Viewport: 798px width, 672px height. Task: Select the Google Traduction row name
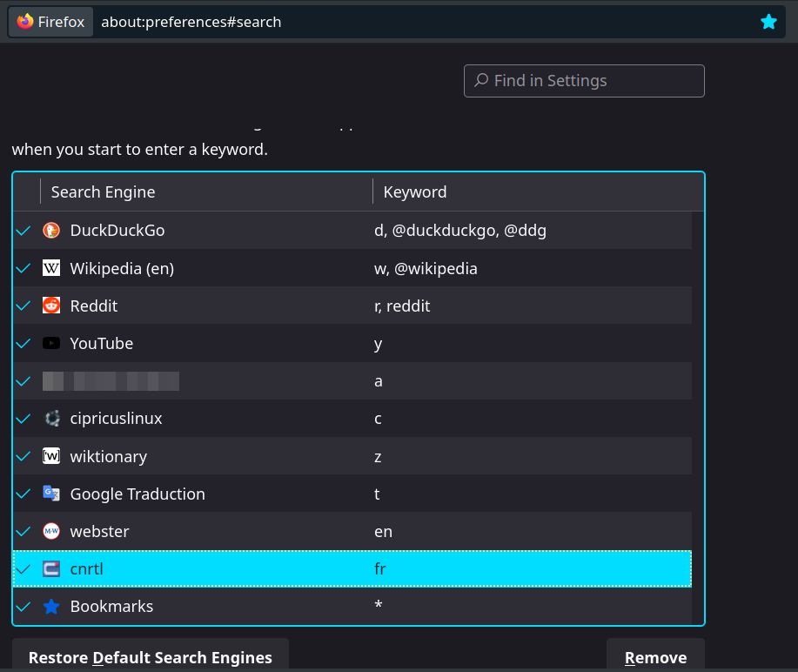coord(137,494)
